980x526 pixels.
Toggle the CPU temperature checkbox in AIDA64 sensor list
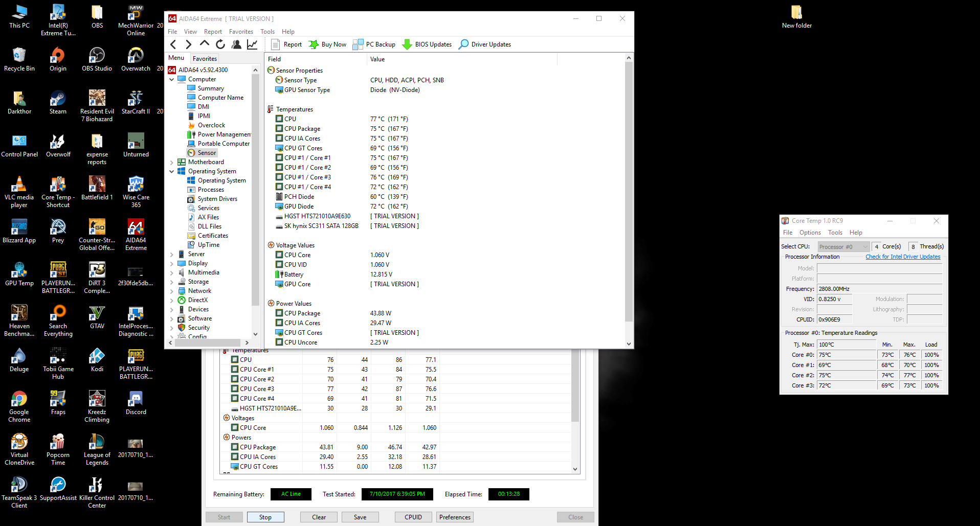[279, 119]
